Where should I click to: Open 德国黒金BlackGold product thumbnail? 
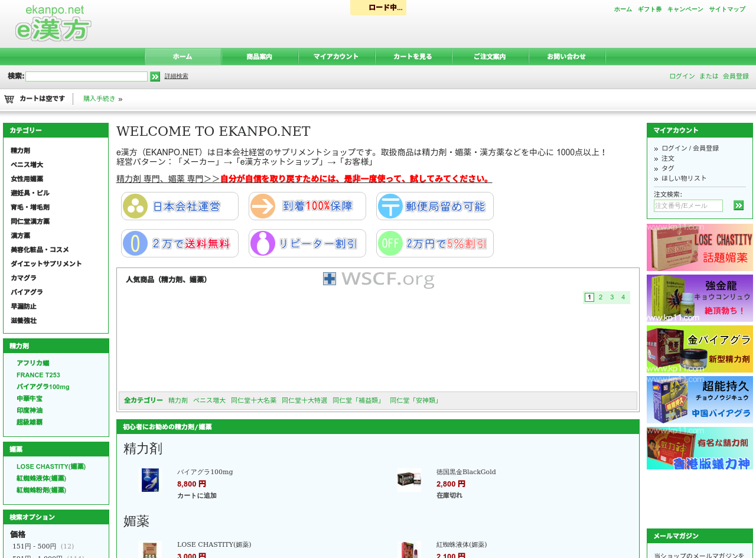pyautogui.click(x=409, y=480)
